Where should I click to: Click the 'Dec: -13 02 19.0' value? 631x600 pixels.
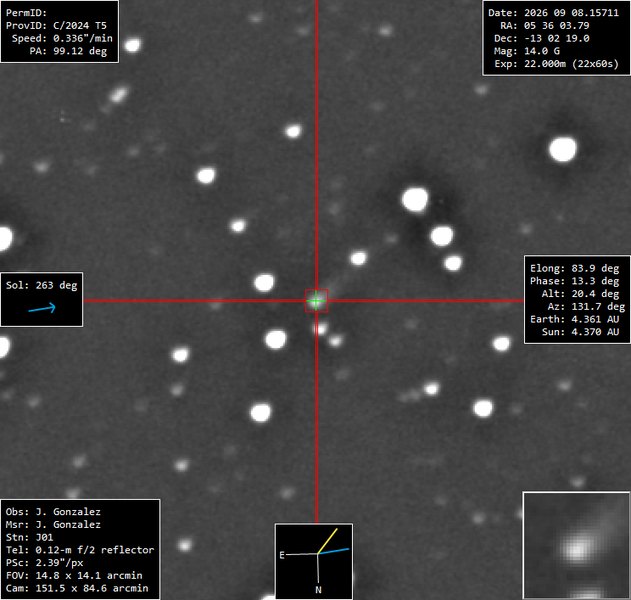[542, 39]
